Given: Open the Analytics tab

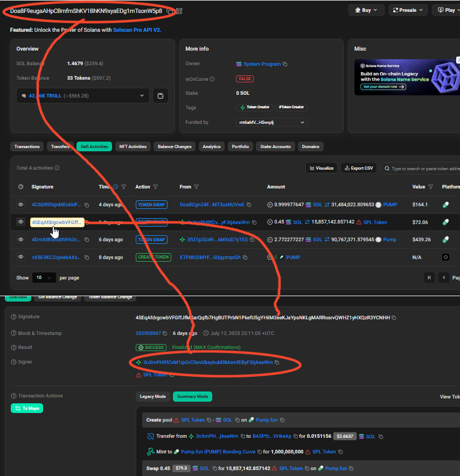Looking at the screenshot, I should pos(212,146).
